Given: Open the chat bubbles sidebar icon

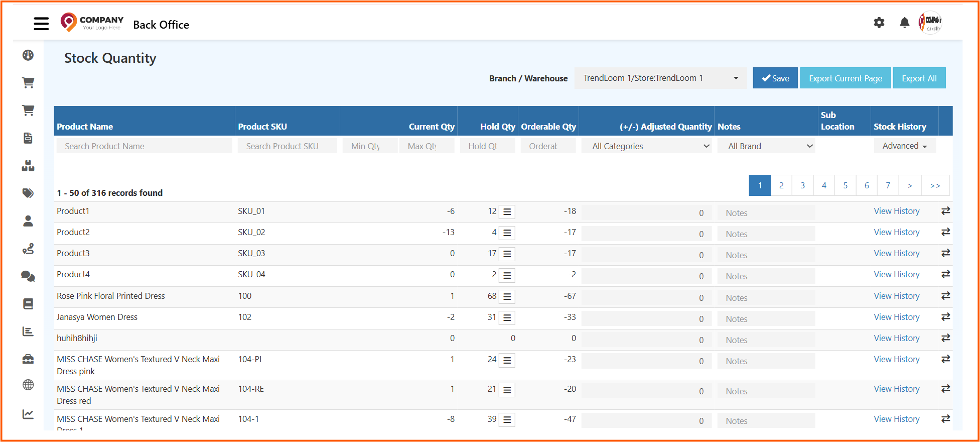Looking at the screenshot, I should tap(28, 276).
